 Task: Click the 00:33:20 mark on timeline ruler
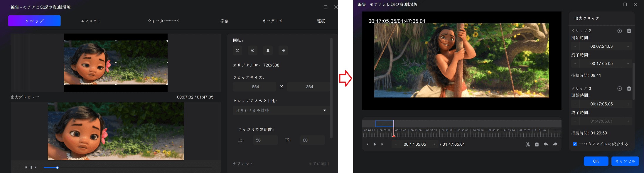[x=431, y=130]
